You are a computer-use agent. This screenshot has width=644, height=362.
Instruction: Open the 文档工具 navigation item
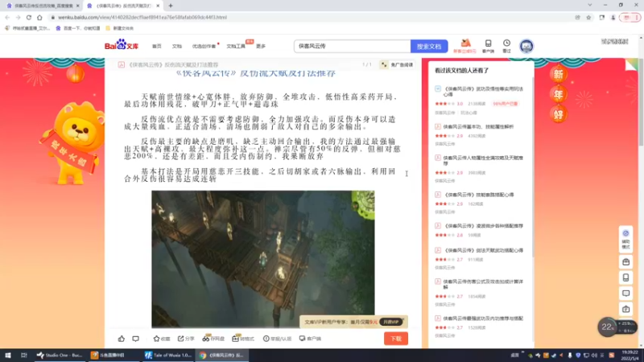pyautogui.click(x=236, y=47)
